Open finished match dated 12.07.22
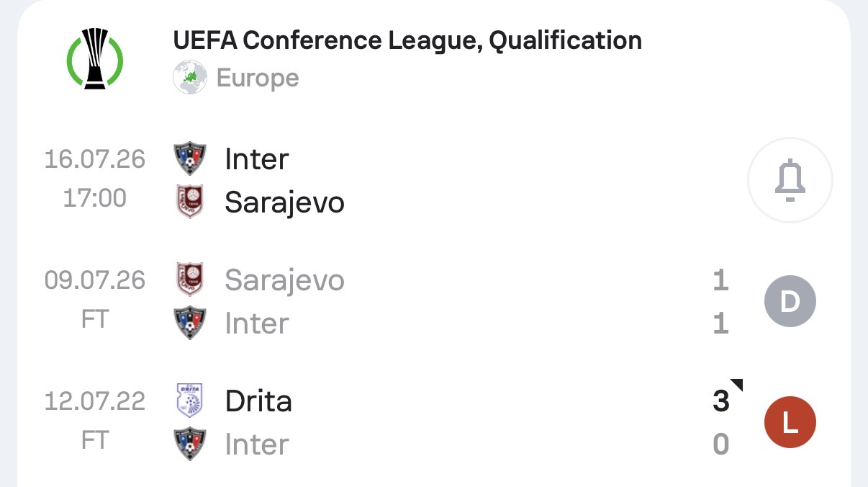Viewport: 868px width, 487px height. [x=432, y=423]
